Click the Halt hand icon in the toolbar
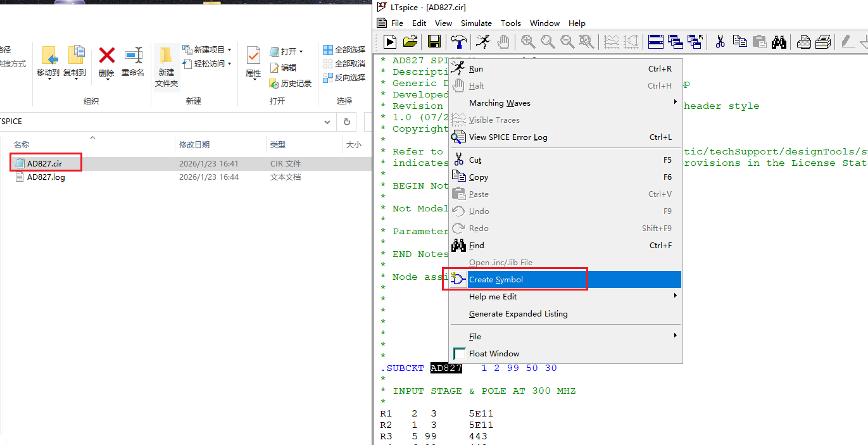Image resolution: width=868 pixels, height=445 pixels. click(503, 42)
